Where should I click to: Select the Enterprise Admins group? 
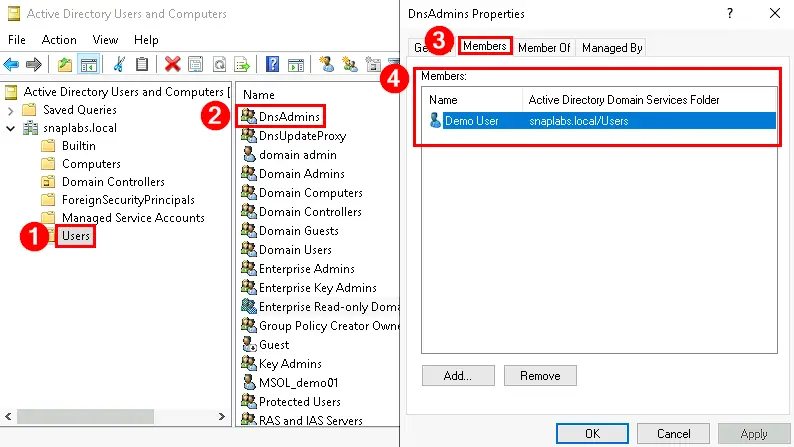(x=307, y=268)
